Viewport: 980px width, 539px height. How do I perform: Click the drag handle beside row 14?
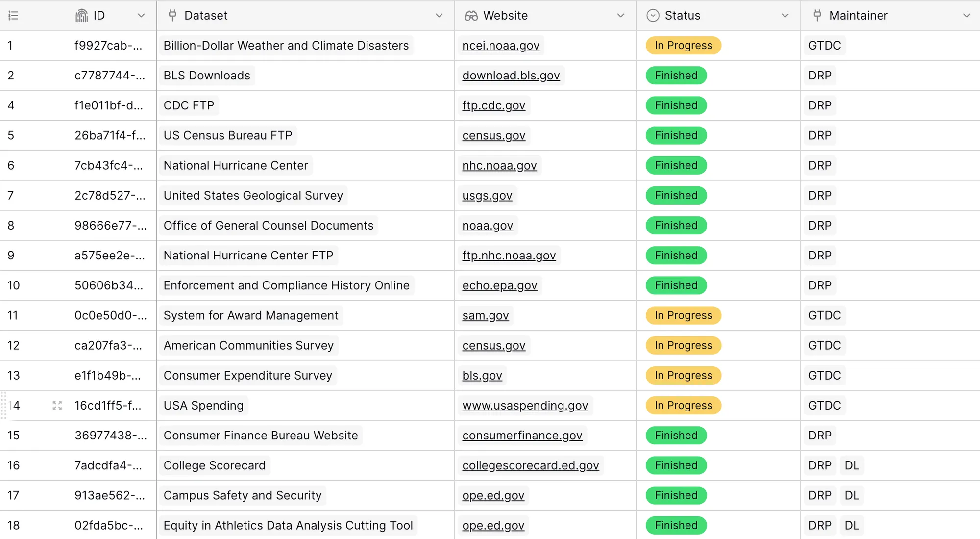click(x=4, y=406)
